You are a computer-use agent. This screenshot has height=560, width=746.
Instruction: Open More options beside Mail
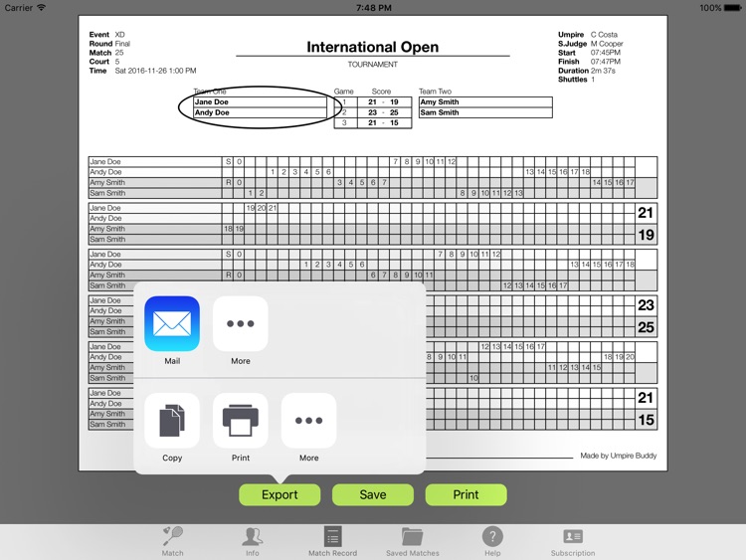point(241,323)
